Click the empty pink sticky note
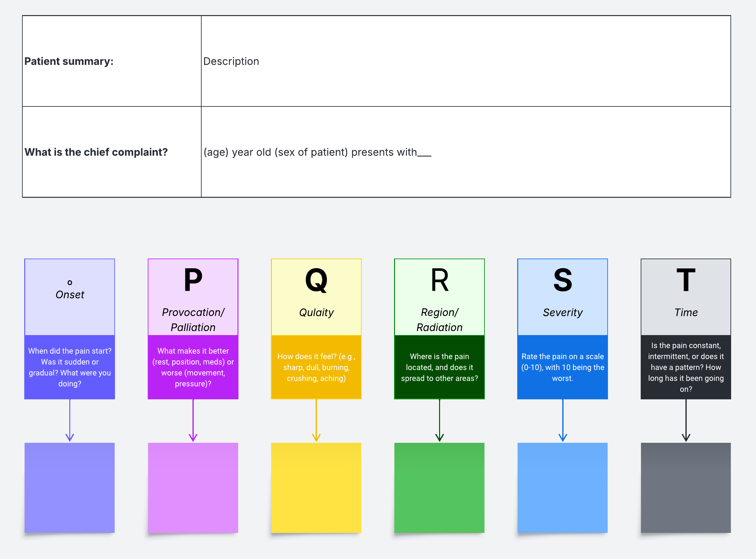The image size is (756, 559). click(193, 488)
